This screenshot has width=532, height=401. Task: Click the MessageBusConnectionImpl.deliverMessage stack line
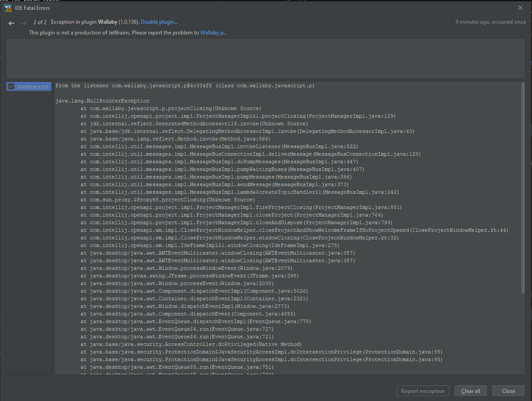pos(250,154)
